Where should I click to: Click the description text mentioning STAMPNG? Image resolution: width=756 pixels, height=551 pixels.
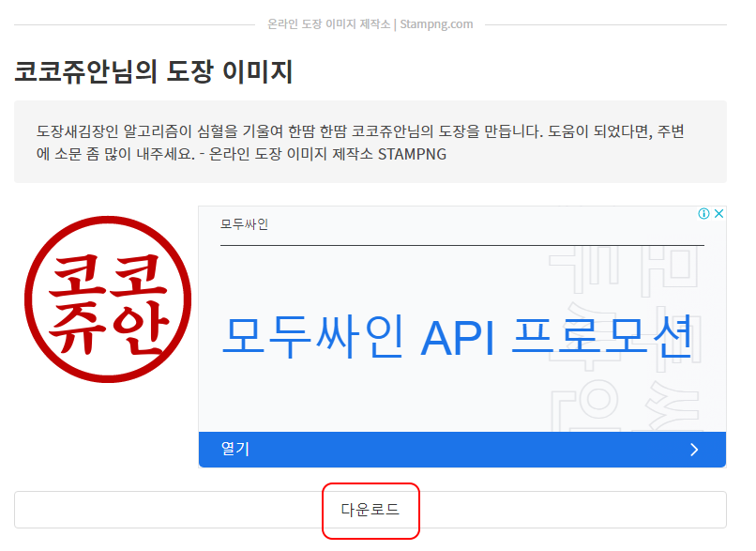tap(360, 143)
